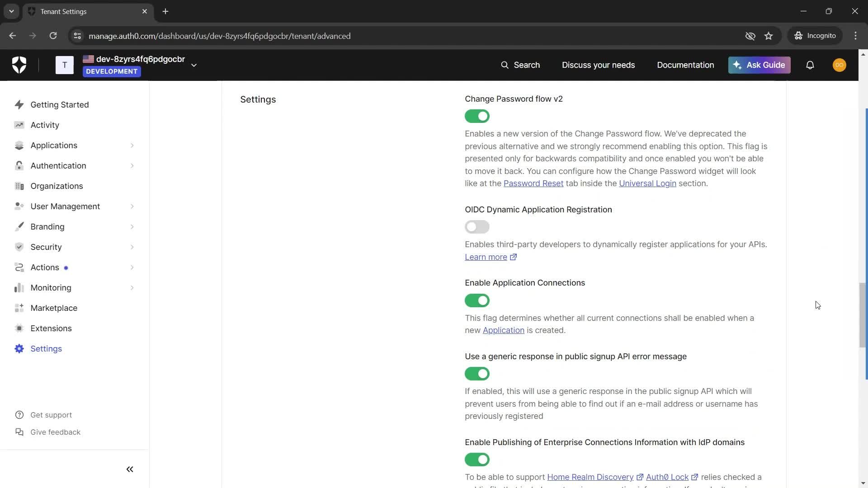Open Extensions in sidebar

coord(51,328)
